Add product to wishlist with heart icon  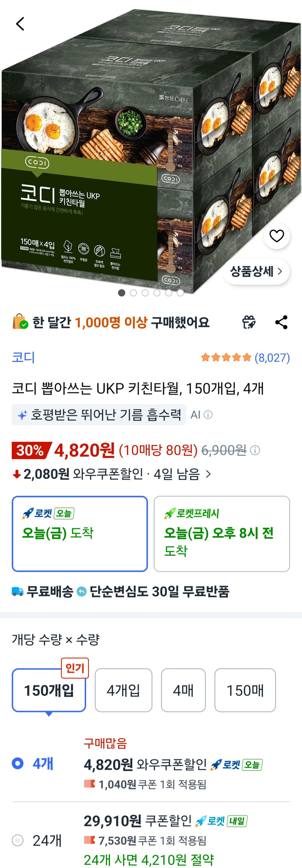(277, 236)
